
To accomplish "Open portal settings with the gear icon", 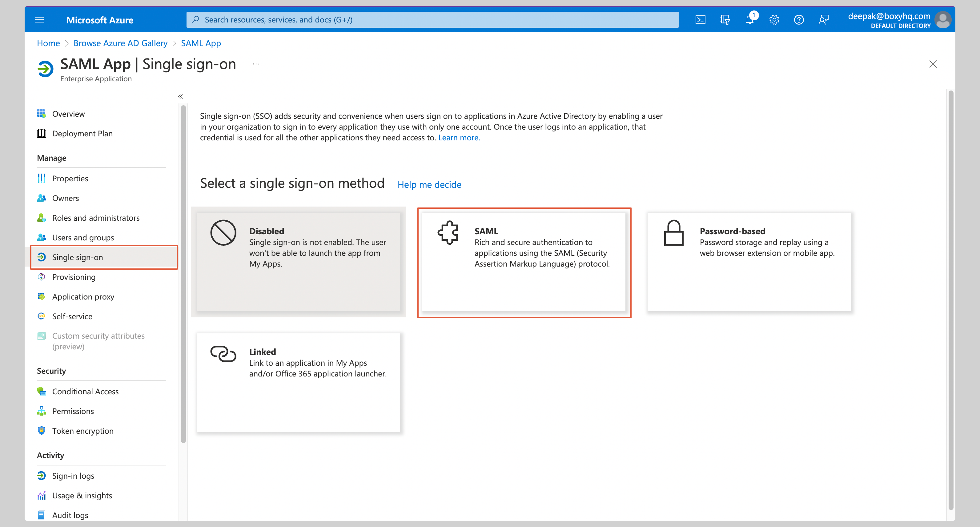I will click(x=774, y=19).
